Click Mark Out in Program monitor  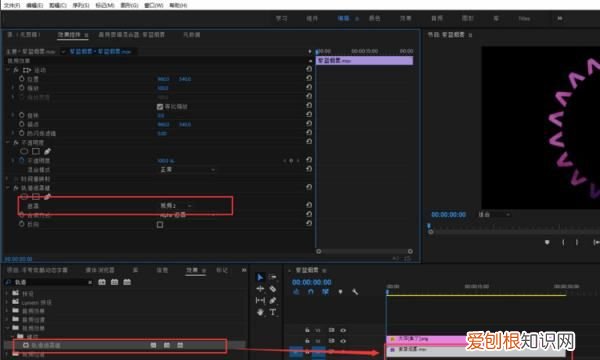point(577,243)
